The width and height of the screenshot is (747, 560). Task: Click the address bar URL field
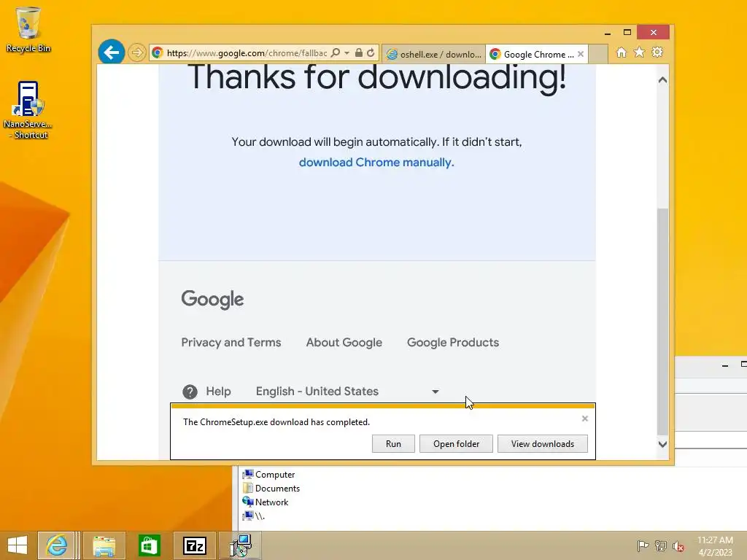click(x=247, y=52)
